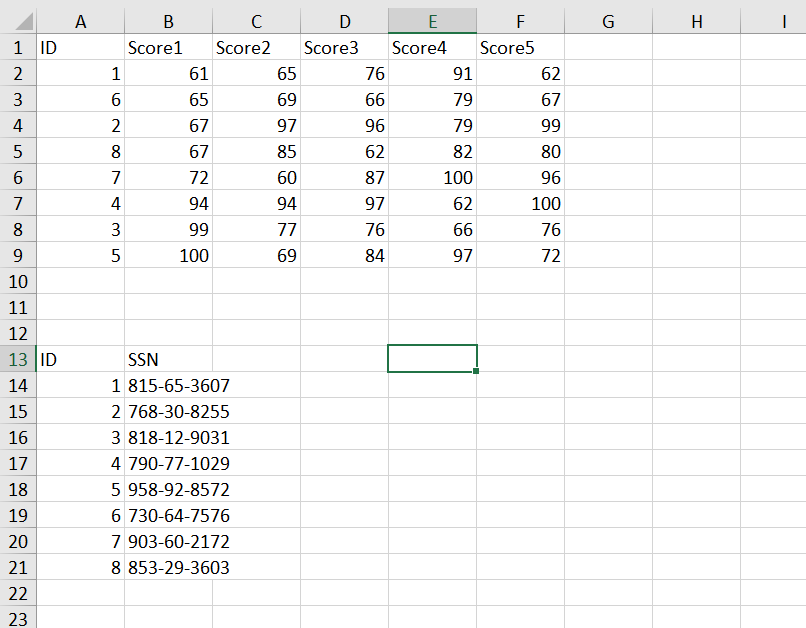Click the Score5 header cell
806x628 pixels.
click(x=520, y=47)
